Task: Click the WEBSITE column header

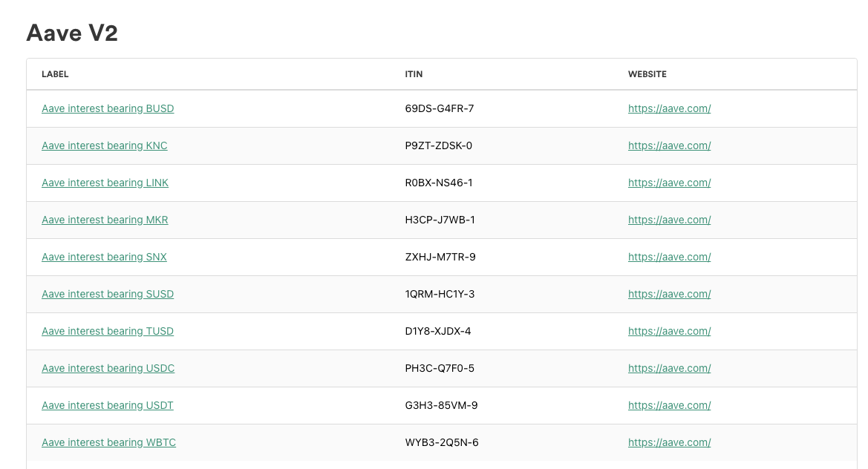Action: click(647, 74)
